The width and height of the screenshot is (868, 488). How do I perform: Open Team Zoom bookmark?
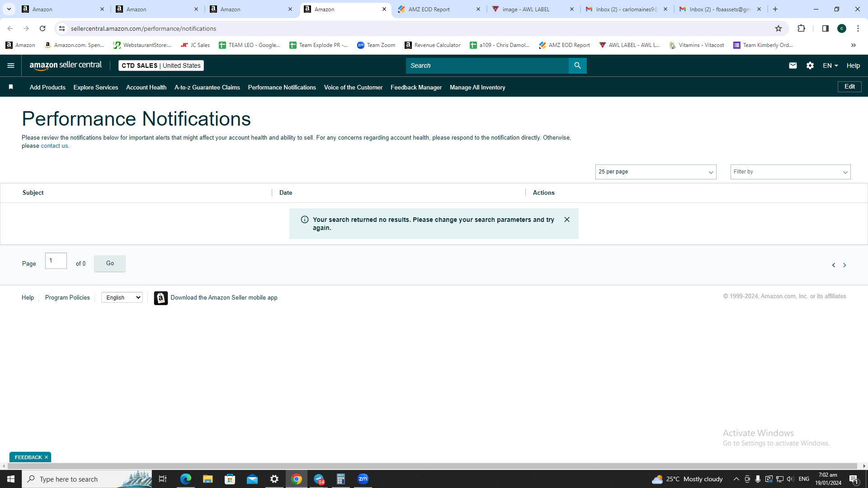coord(376,45)
